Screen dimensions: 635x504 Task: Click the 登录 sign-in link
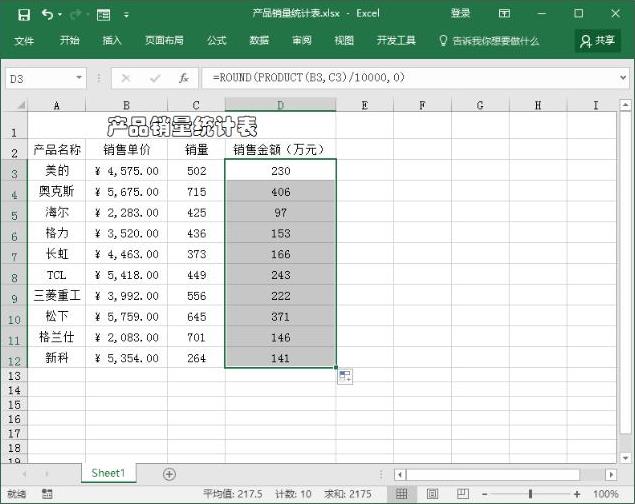pyautogui.click(x=460, y=13)
